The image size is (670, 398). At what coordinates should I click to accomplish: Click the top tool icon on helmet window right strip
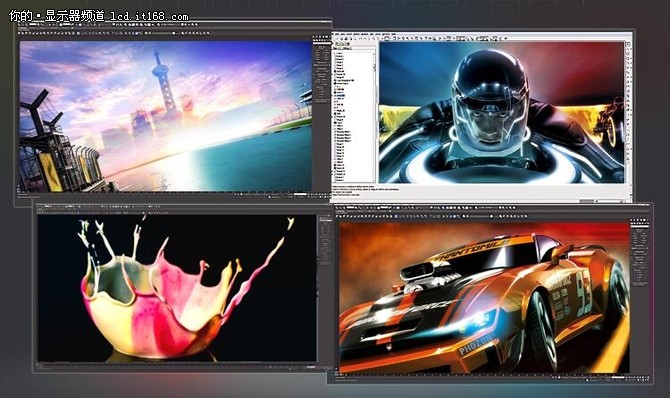point(628,44)
